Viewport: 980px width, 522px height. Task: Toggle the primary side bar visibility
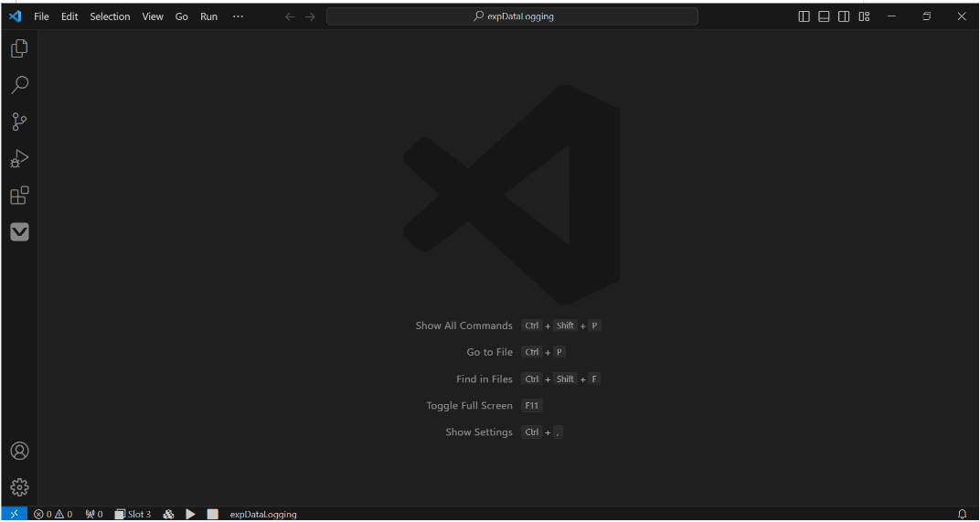coord(804,16)
